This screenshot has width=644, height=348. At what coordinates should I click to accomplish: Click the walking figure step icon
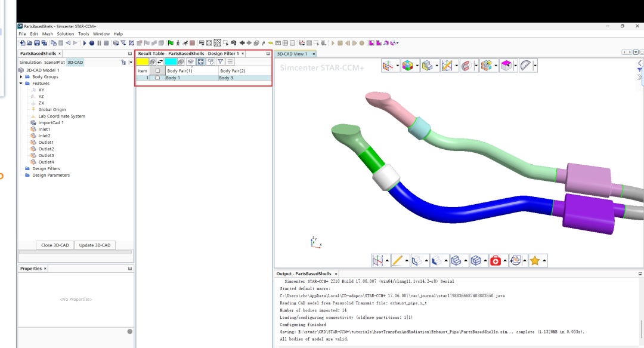pos(178,43)
